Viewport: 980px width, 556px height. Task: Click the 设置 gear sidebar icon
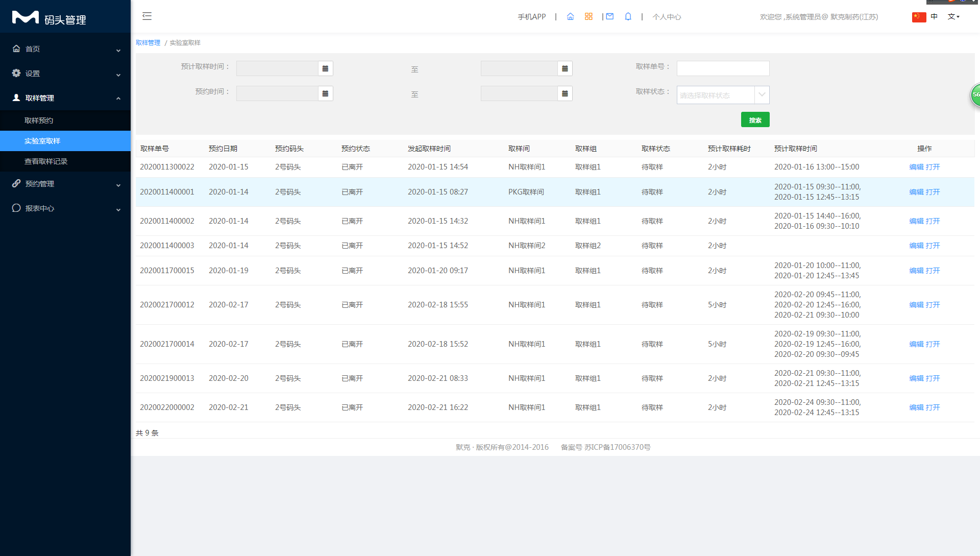point(16,73)
